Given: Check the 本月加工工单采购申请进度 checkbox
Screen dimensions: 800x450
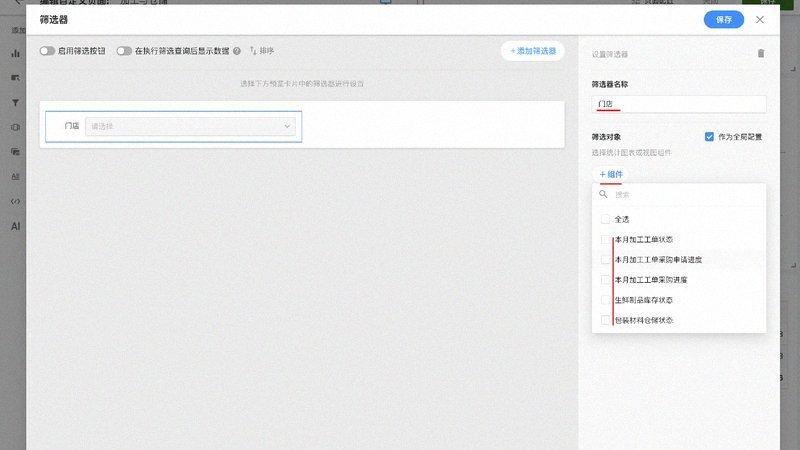Looking at the screenshot, I should coord(605,260).
